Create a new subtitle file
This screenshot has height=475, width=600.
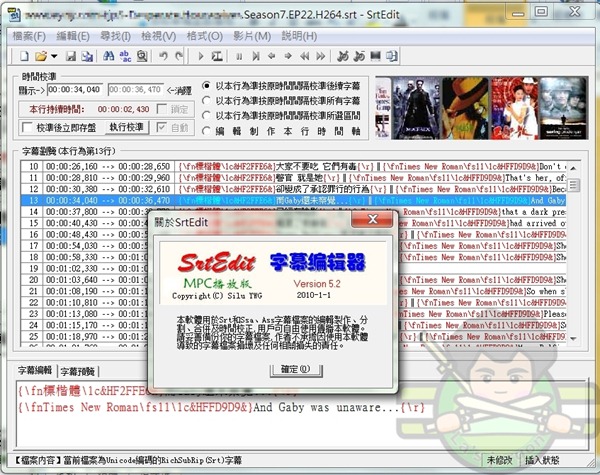pyautogui.click(x=25, y=56)
